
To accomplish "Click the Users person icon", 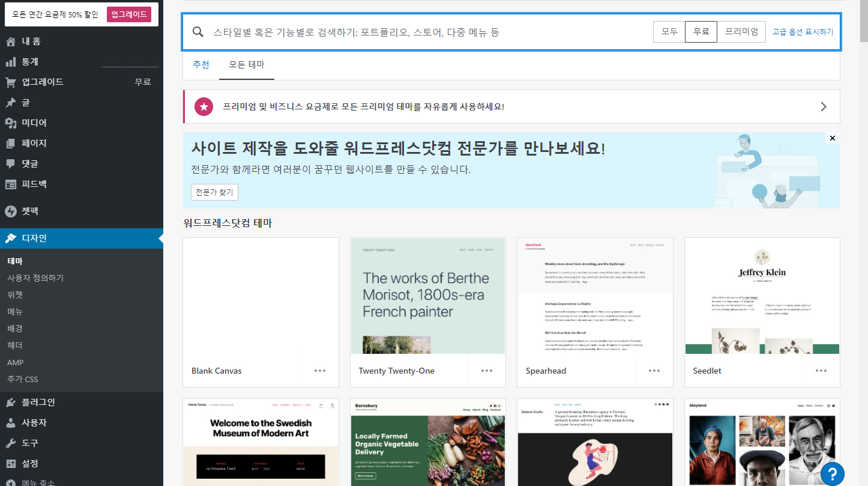I will point(11,423).
